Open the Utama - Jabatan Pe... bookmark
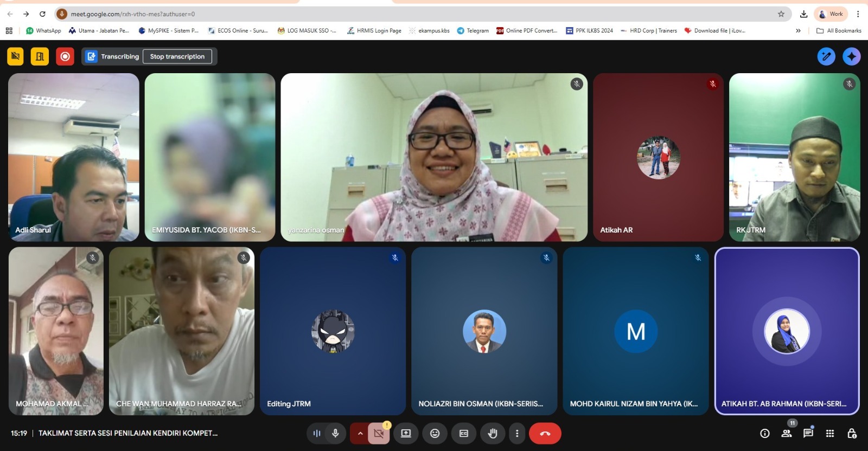The image size is (868, 451). pos(99,31)
